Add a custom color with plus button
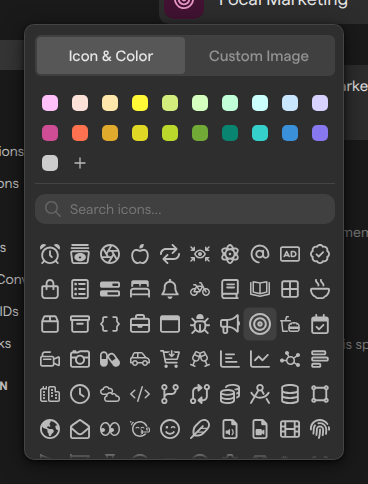368x484 pixels. click(x=80, y=163)
